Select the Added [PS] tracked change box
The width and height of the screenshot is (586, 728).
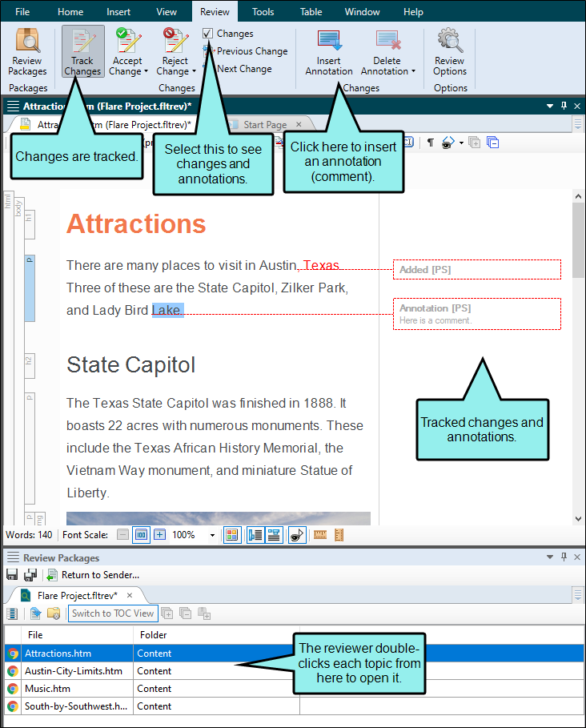[477, 269]
